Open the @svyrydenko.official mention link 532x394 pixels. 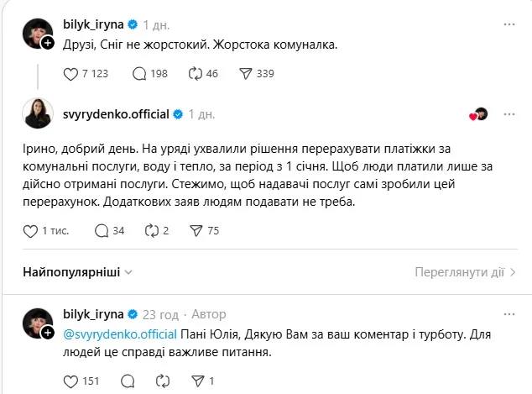click(x=117, y=334)
